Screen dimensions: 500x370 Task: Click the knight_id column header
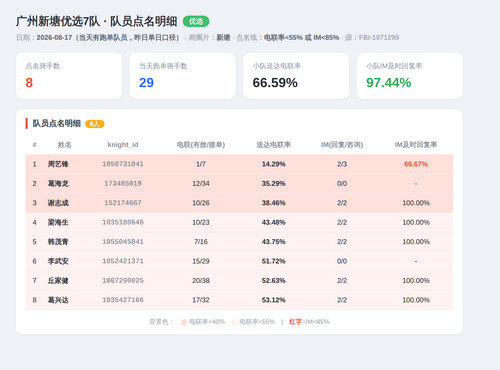click(123, 145)
